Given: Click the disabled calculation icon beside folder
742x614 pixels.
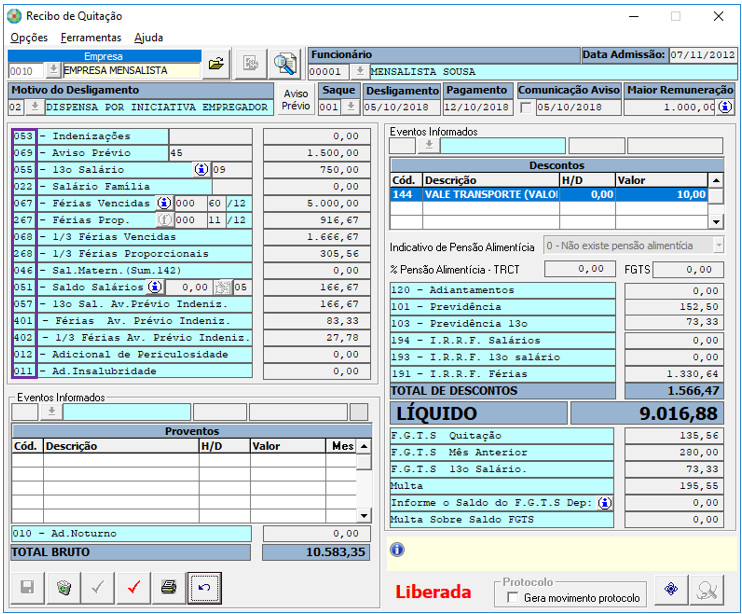Looking at the screenshot, I should [250, 63].
